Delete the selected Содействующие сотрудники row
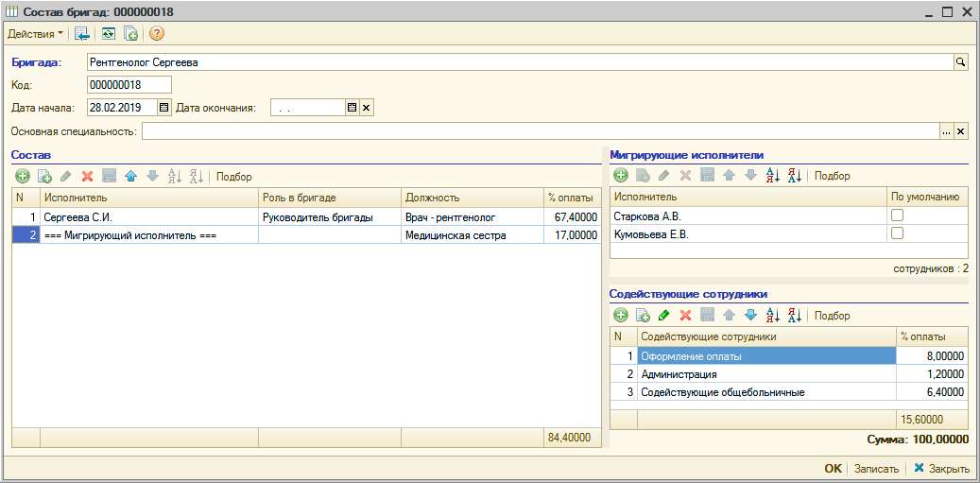The image size is (980, 483). (686, 316)
